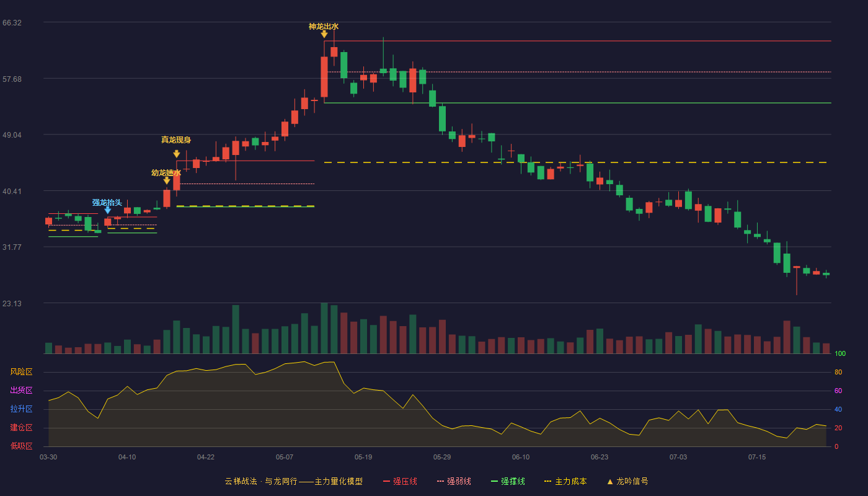Image resolution: width=868 pixels, height=496 pixels.
Task: Click the 低吸区 zone label
Action: [21, 446]
